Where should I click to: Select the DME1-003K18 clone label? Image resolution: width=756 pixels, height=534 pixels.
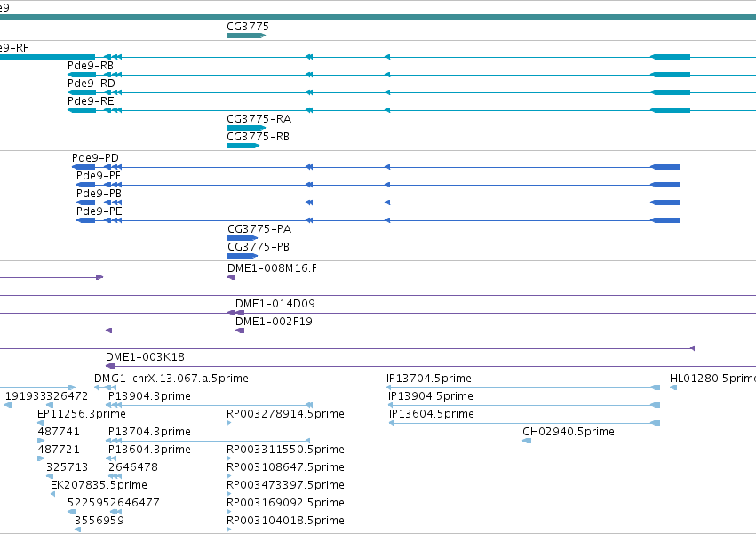point(145,357)
